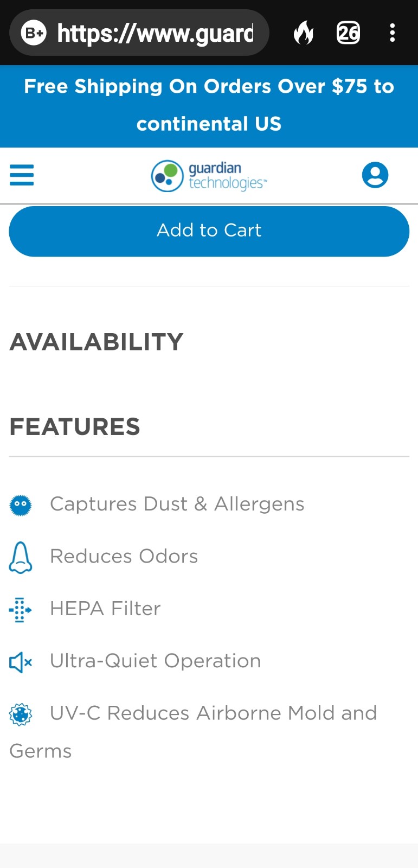Open the browser three-dot menu
The width and height of the screenshot is (418, 868).
pos(392,33)
